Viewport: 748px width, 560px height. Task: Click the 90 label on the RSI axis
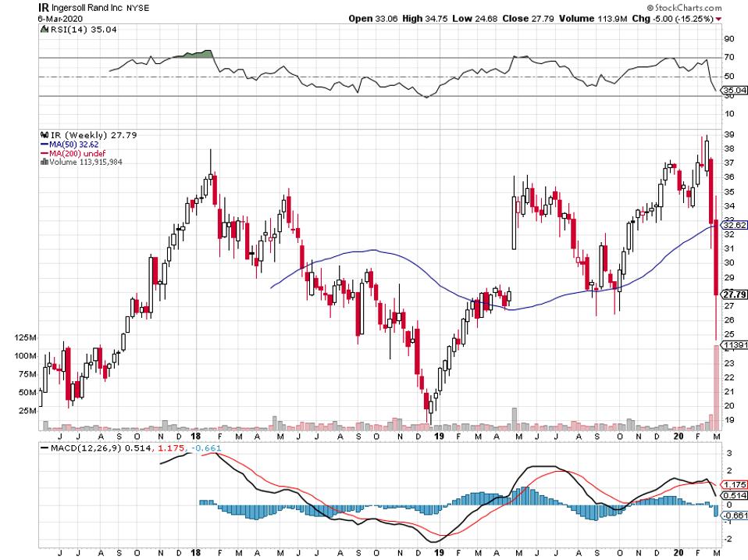[x=729, y=39]
